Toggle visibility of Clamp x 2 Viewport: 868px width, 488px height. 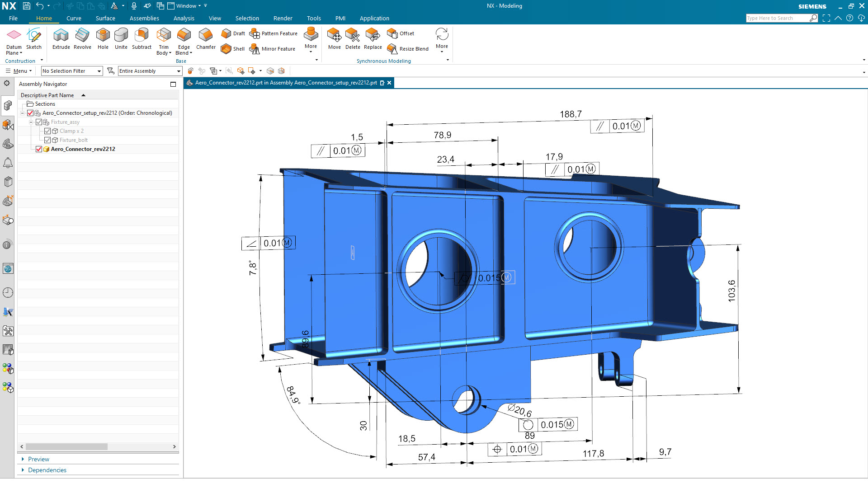[x=47, y=131]
